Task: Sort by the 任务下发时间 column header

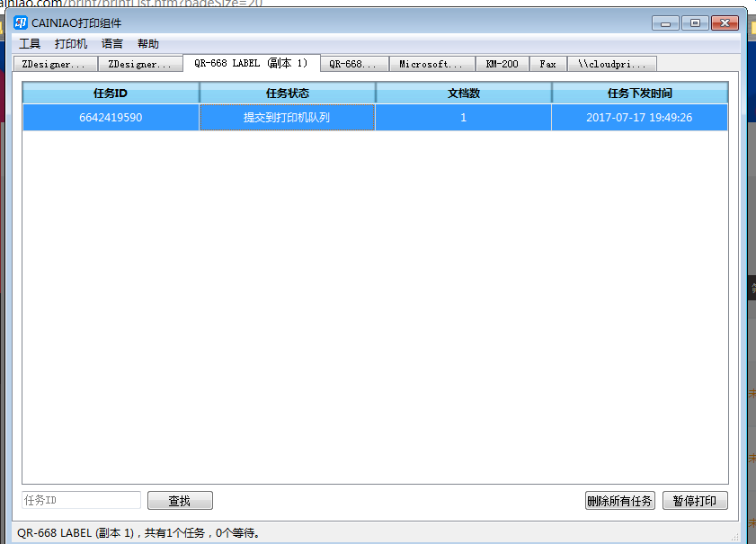Action: tap(640, 94)
